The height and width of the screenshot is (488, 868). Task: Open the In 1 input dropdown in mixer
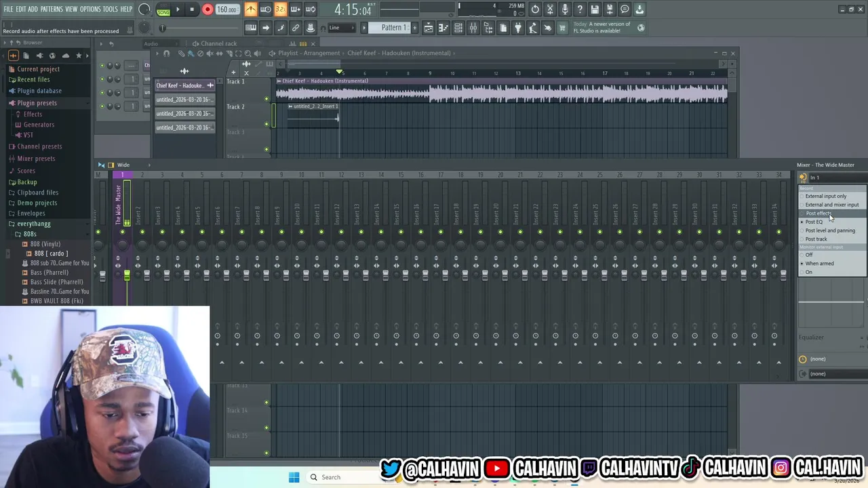tap(836, 178)
